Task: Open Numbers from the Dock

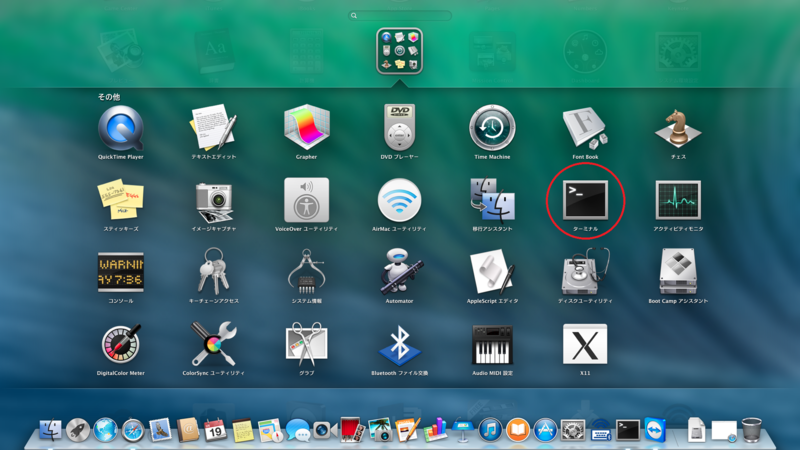Action: pos(435,430)
